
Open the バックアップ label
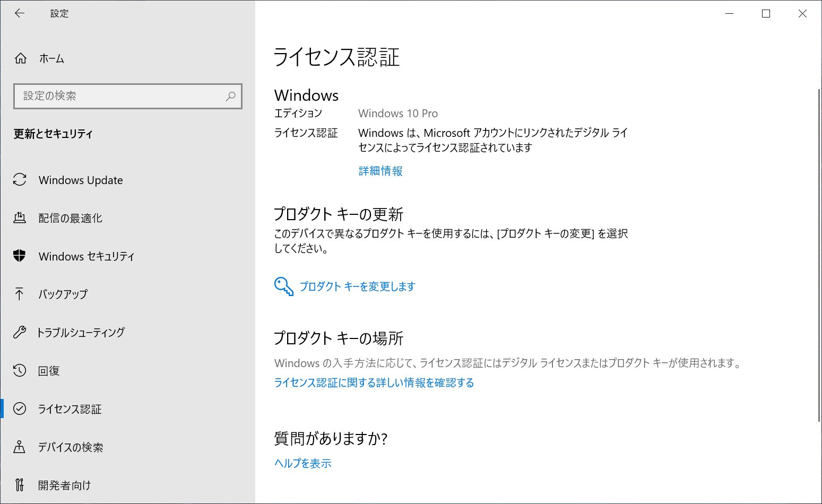[63, 294]
